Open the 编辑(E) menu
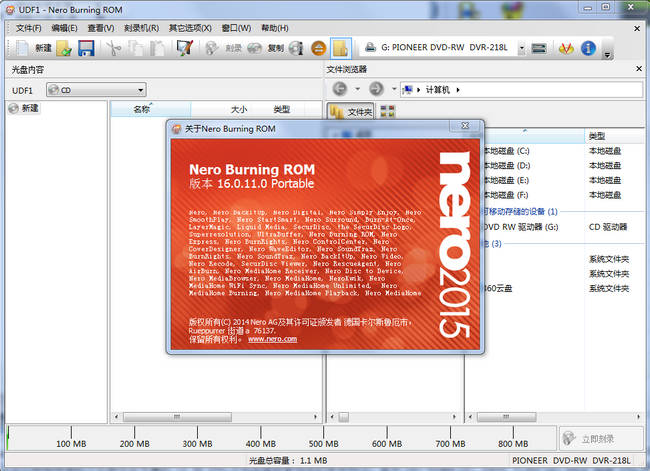Image resolution: width=650 pixels, height=471 pixels. coord(64,28)
